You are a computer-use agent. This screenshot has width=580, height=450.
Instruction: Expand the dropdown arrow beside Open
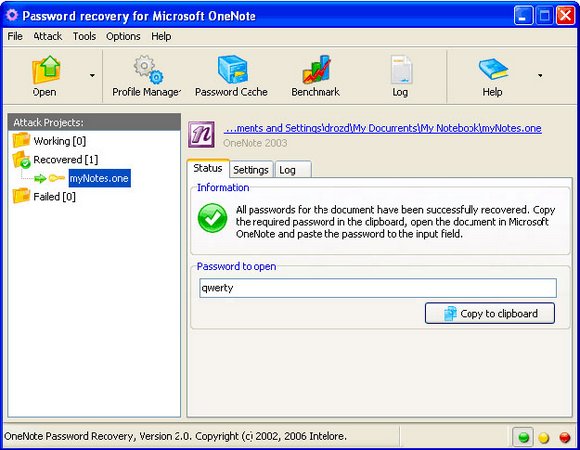[x=92, y=75]
